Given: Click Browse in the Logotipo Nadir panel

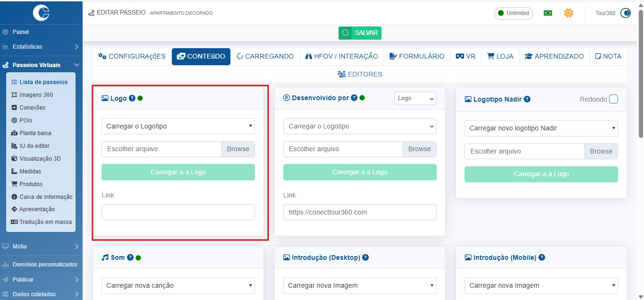Looking at the screenshot, I should pyautogui.click(x=601, y=151).
